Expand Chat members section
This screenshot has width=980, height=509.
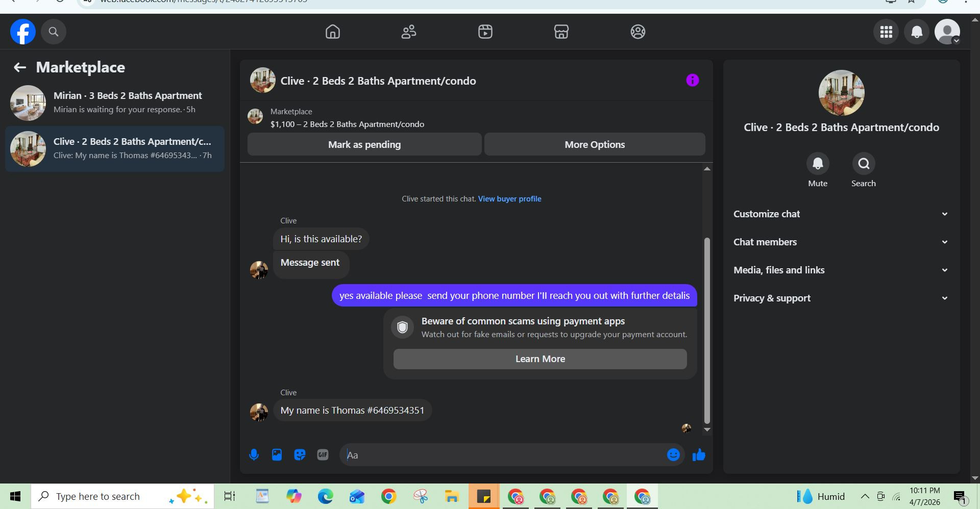pos(841,242)
